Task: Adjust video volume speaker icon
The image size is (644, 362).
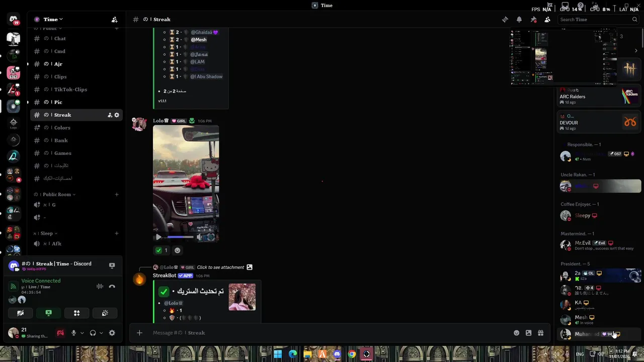Action: point(199,237)
